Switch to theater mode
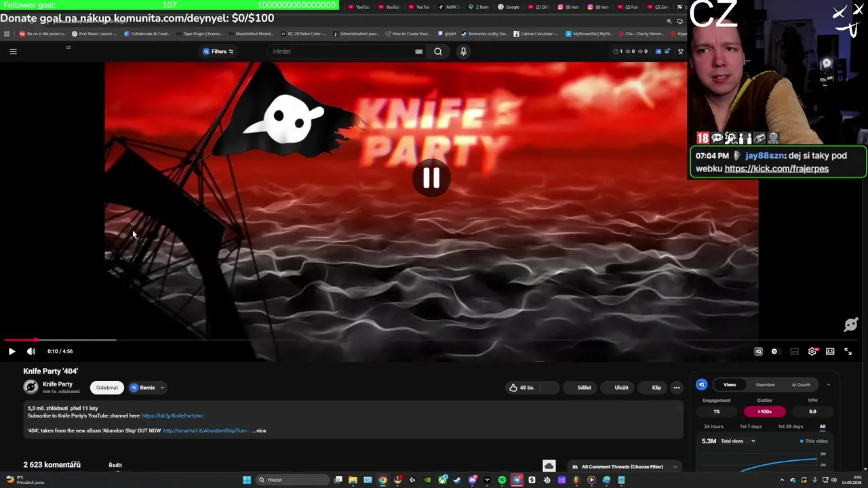Image resolution: width=868 pixels, height=488 pixels. pyautogui.click(x=830, y=351)
